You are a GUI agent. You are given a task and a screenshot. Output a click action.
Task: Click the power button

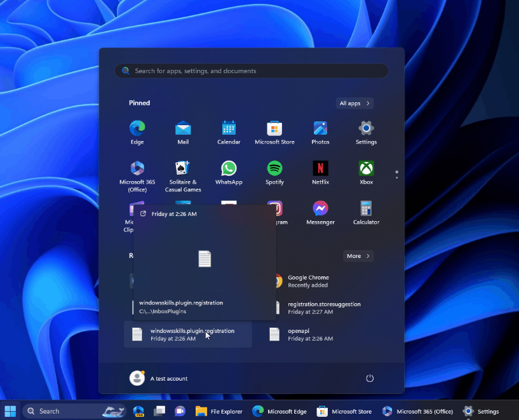(370, 378)
